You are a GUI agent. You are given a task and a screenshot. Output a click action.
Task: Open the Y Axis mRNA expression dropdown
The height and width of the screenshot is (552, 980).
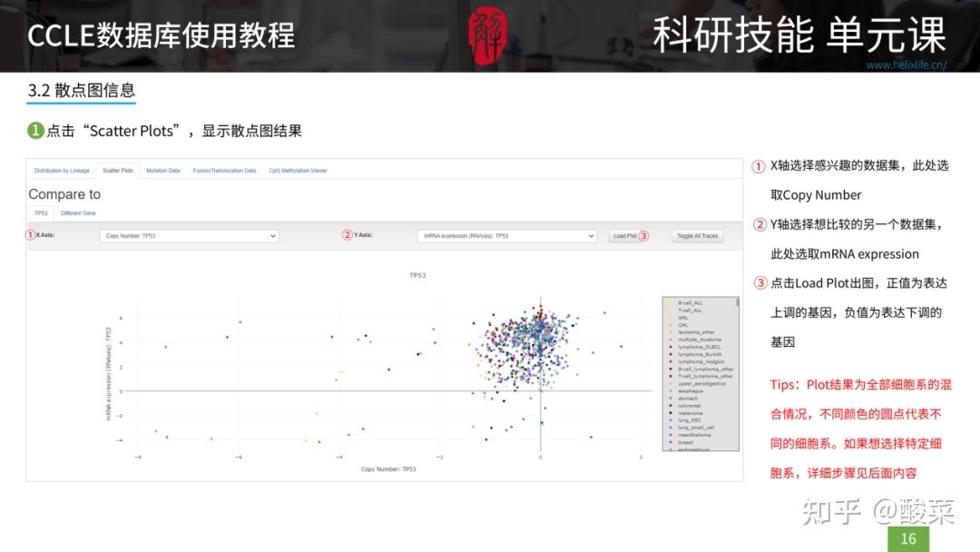(x=507, y=236)
